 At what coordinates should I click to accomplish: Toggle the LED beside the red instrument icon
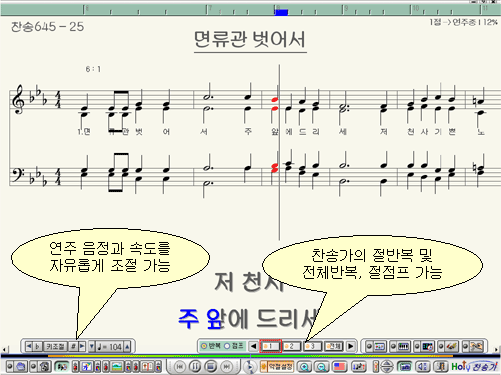[441, 347]
